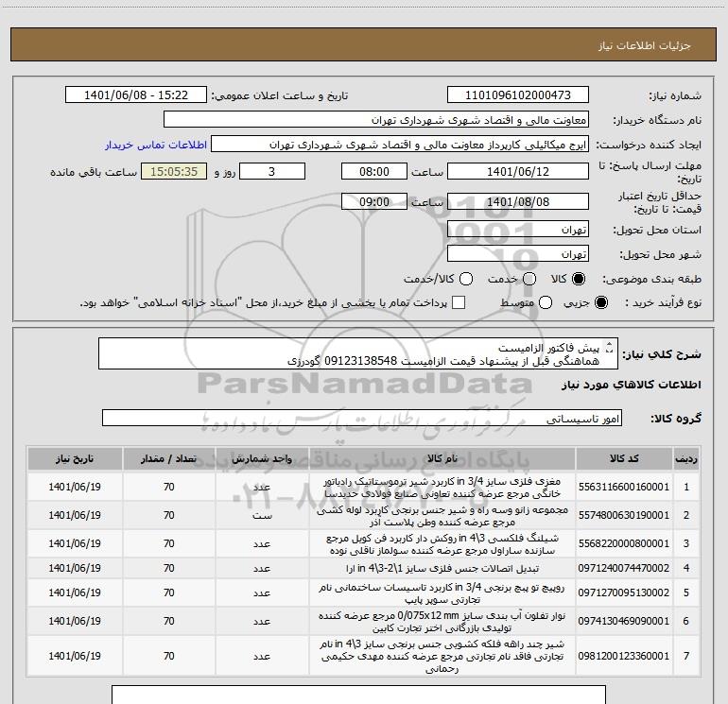The image size is (728, 704).
Task: Click the نوار تفلون آب بندی item name
Action: click(x=442, y=621)
